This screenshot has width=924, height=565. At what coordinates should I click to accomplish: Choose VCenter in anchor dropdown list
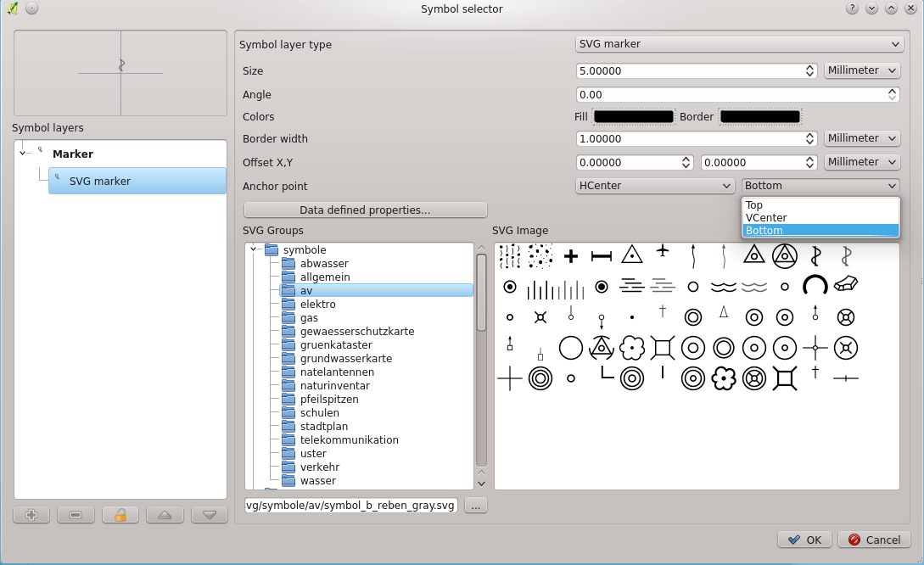(x=820, y=217)
